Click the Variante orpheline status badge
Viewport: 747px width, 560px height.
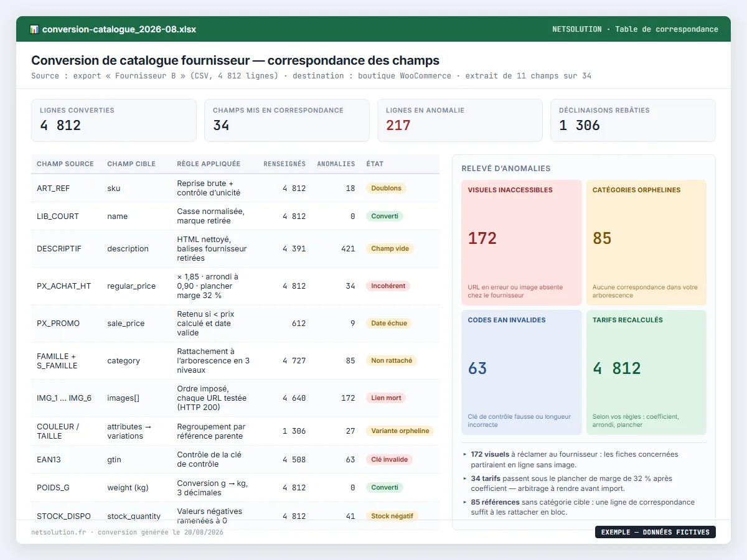click(400, 431)
